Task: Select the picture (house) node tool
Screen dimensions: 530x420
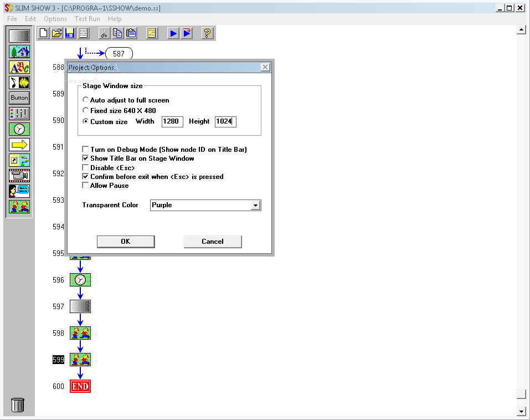Action: [x=19, y=52]
